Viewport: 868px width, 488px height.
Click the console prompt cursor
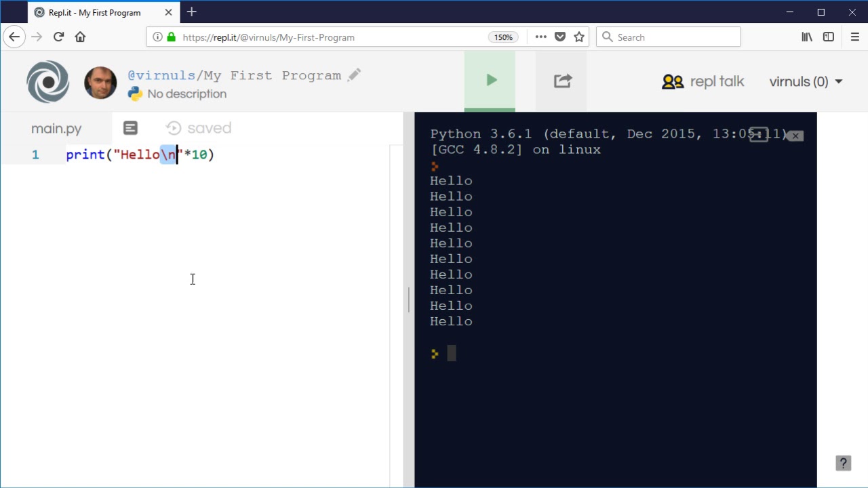[x=452, y=353]
